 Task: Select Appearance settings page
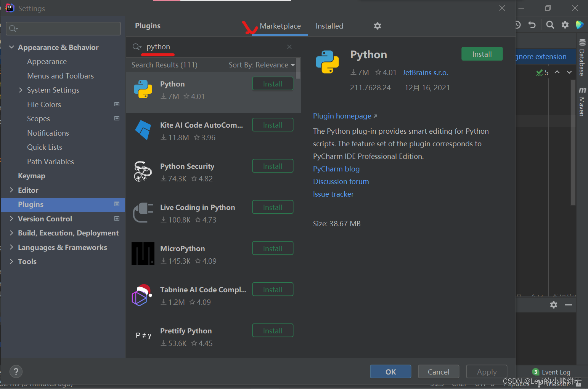[47, 61]
